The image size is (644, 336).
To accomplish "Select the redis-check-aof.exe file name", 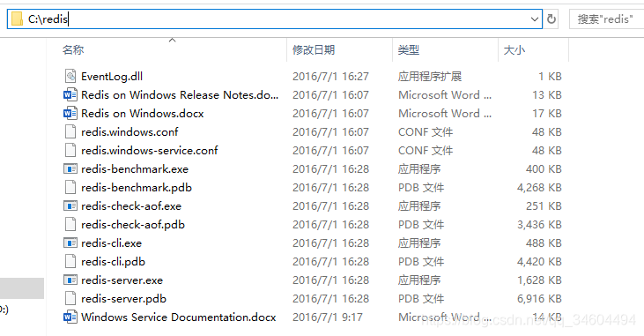I will (x=131, y=206).
